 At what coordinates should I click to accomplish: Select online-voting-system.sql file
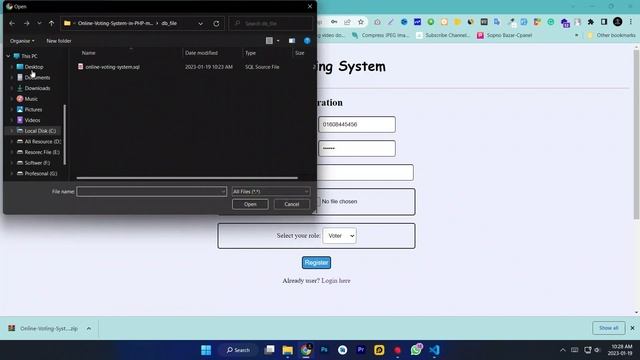pos(112,67)
